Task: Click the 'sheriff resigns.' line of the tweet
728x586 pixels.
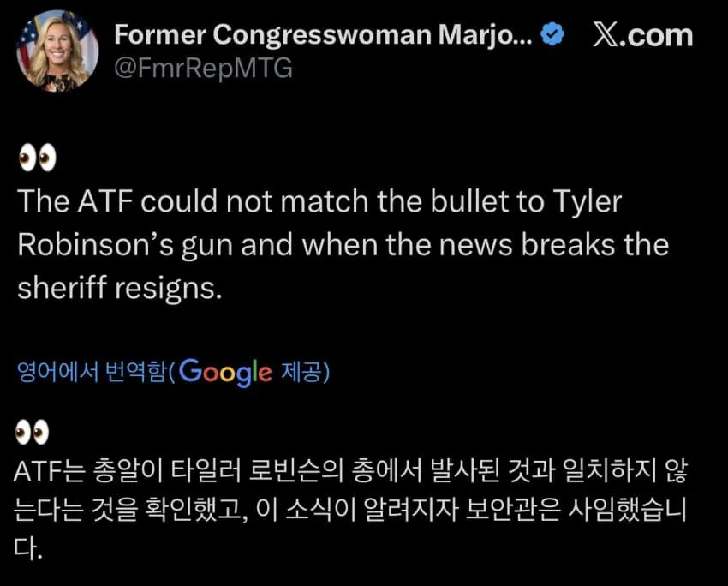Action: (119, 288)
